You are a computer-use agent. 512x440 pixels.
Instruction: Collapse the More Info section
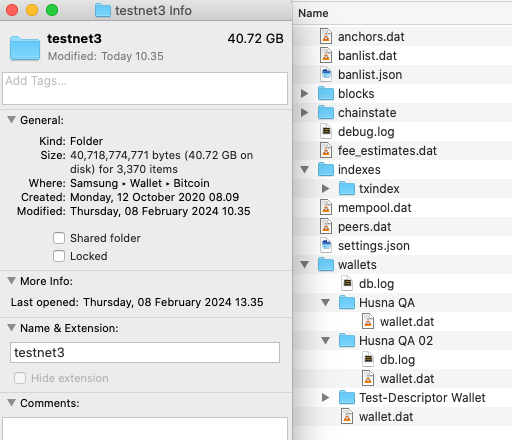tap(11, 281)
